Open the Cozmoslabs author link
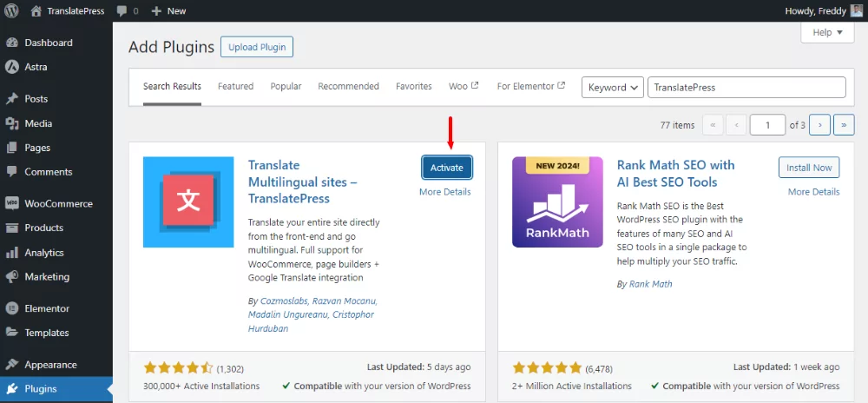 tap(284, 301)
